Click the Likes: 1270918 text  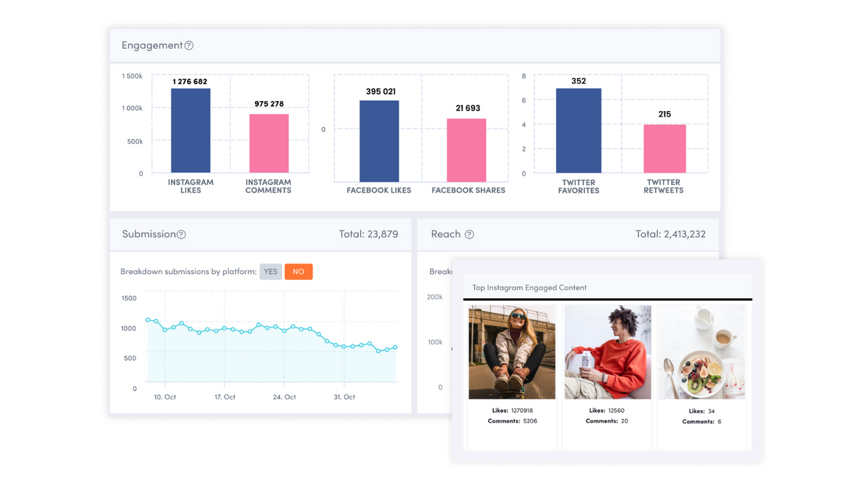point(513,411)
